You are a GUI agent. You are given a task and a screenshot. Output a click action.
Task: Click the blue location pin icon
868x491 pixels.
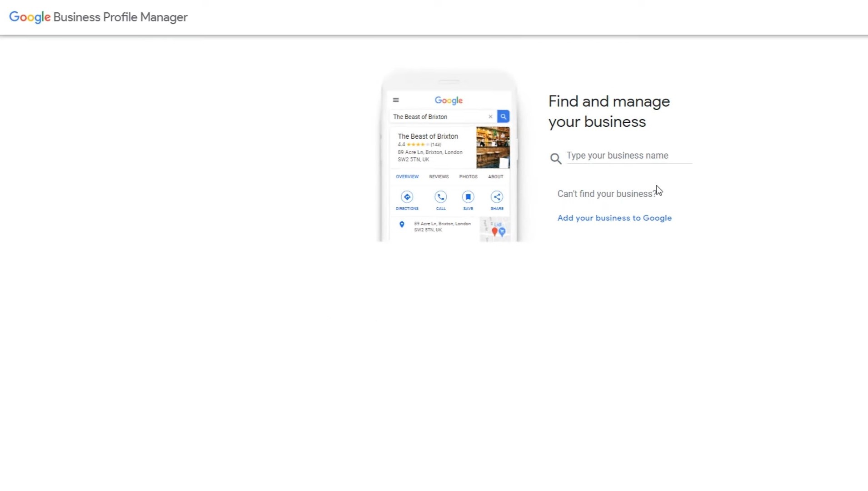[x=402, y=225]
